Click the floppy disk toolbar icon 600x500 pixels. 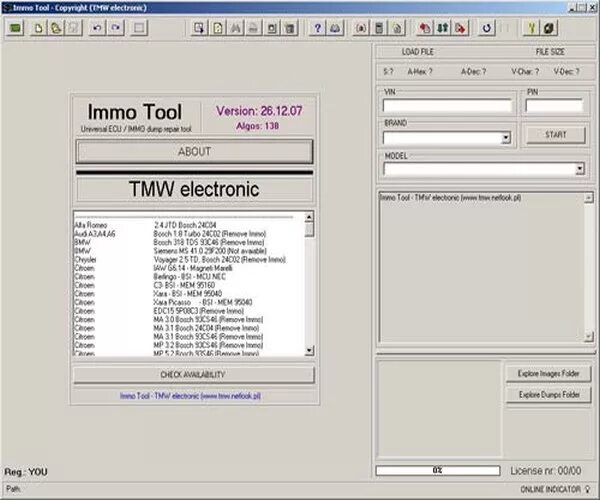click(272, 28)
